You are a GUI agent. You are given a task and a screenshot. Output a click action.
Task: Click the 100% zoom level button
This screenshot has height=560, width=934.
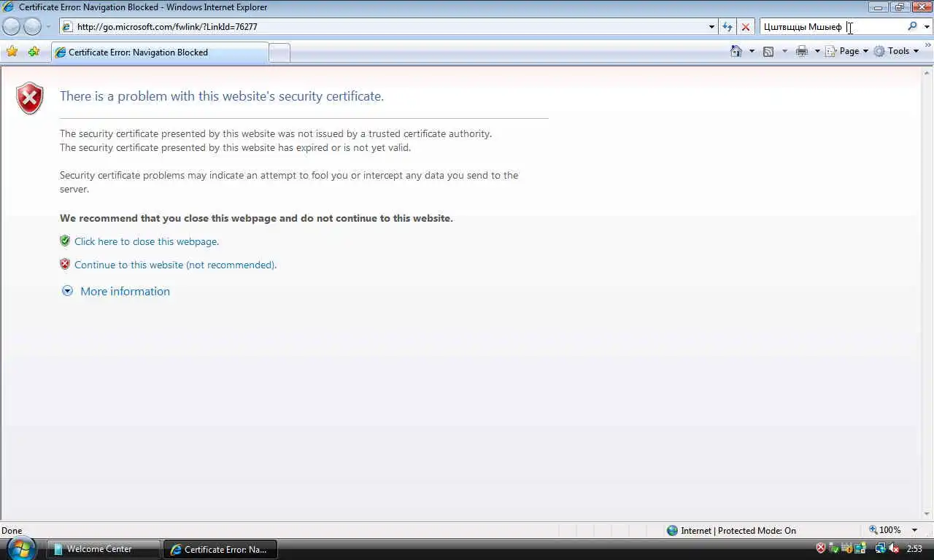coord(884,530)
